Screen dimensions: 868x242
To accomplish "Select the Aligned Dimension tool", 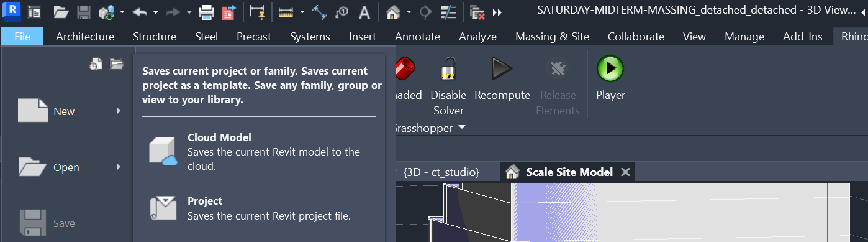I will click(x=319, y=12).
